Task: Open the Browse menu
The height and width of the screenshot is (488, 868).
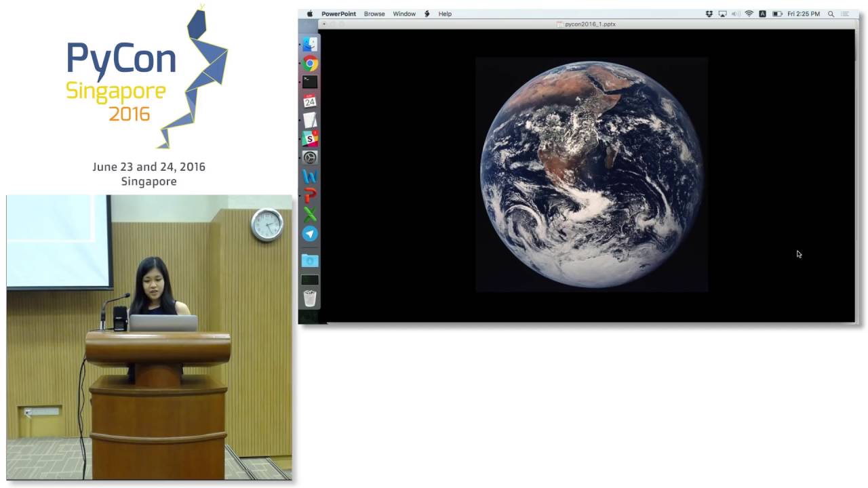Action: (374, 14)
